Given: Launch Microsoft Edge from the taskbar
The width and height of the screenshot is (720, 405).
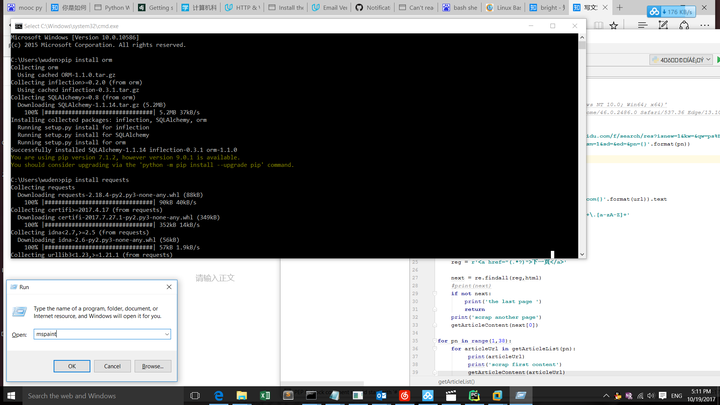Looking at the screenshot, I should (x=219, y=396).
